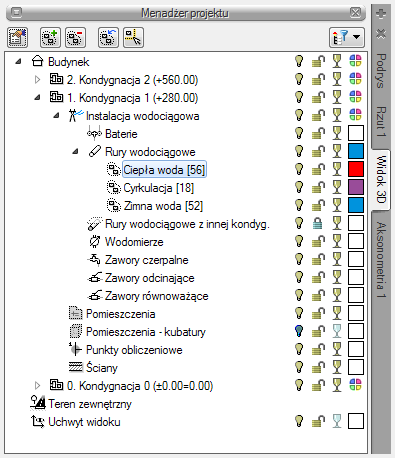Open blue color swatch for Rury wodociągowe
Viewport: 397px width, 458px height.
click(356, 151)
